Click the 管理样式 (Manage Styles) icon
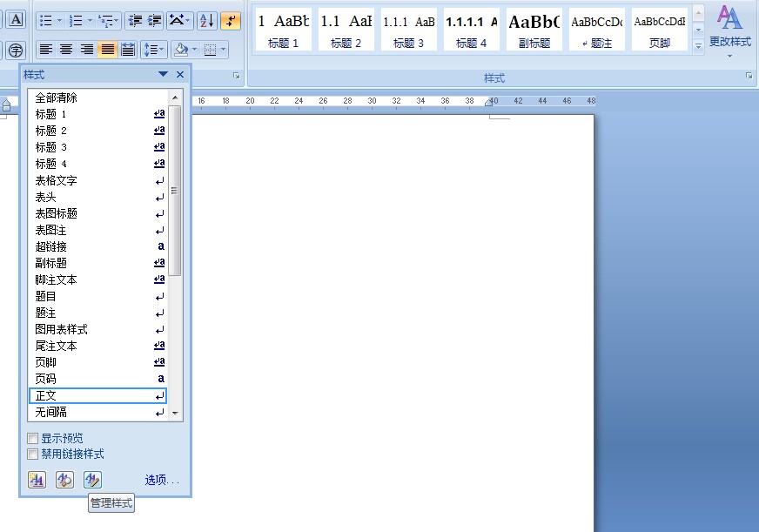This screenshot has height=532, width=759. 92,480
